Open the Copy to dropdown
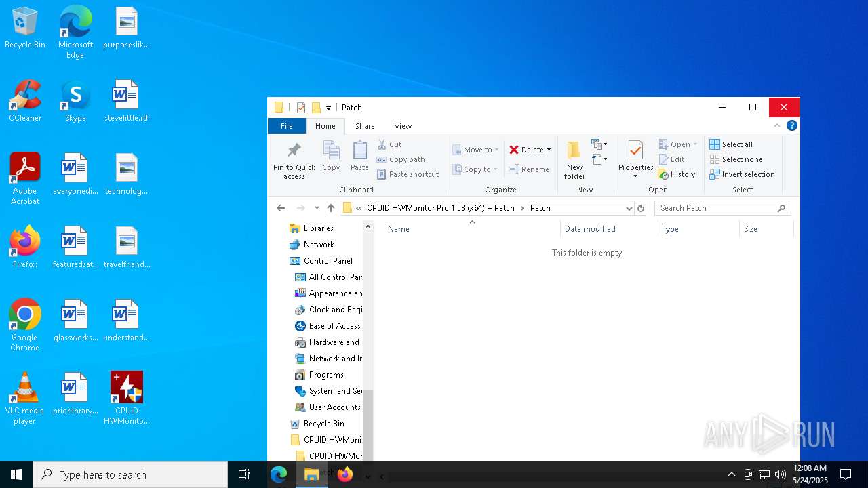 475,169
